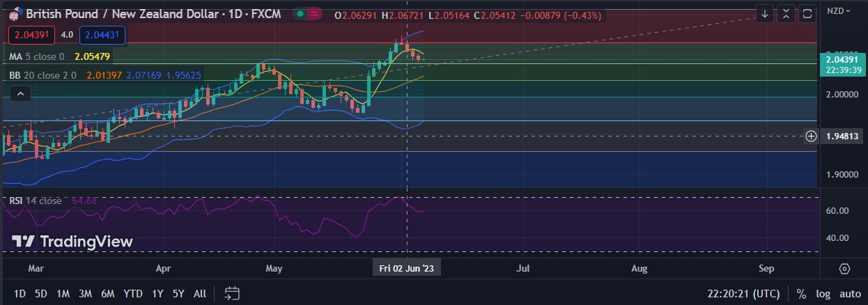Click the GBP/NZD flag symbol icon
Viewport: 868px width, 305px height.
click(15, 14)
